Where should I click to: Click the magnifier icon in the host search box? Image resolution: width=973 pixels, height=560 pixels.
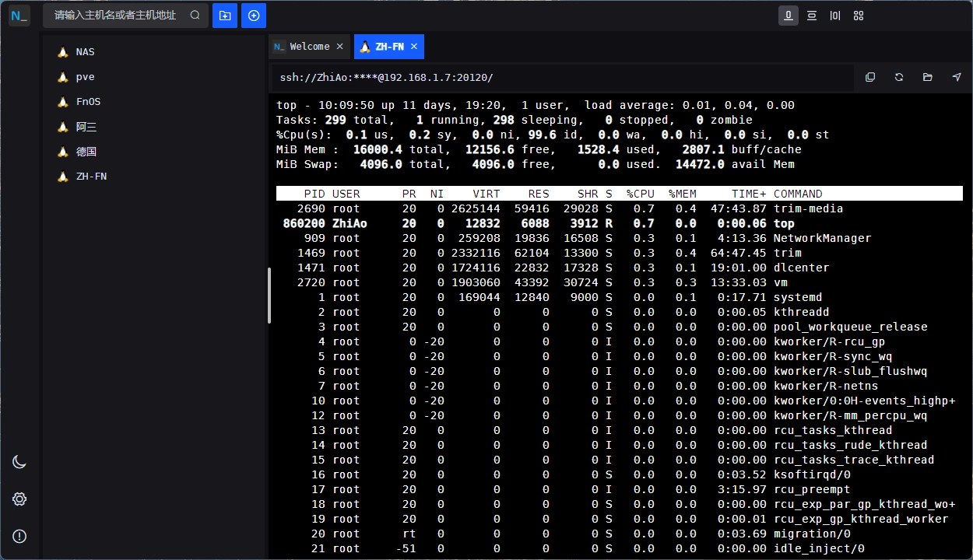[x=195, y=16]
